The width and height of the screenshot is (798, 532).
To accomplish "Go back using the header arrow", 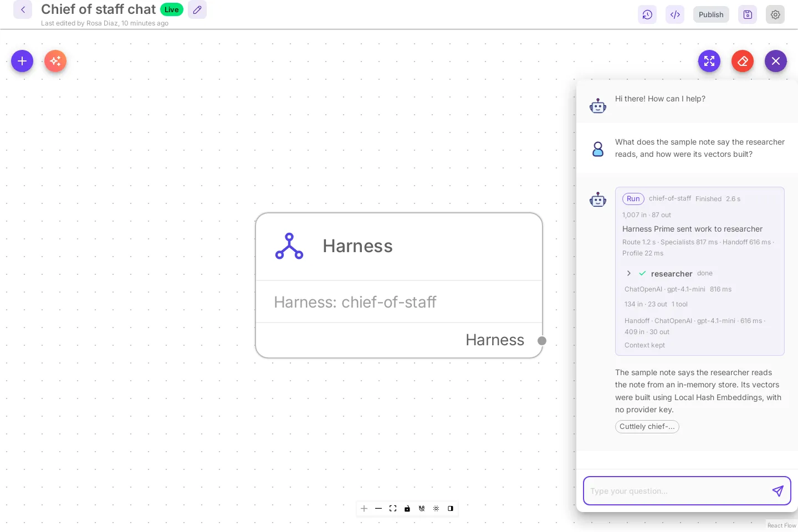I will click(x=23, y=9).
